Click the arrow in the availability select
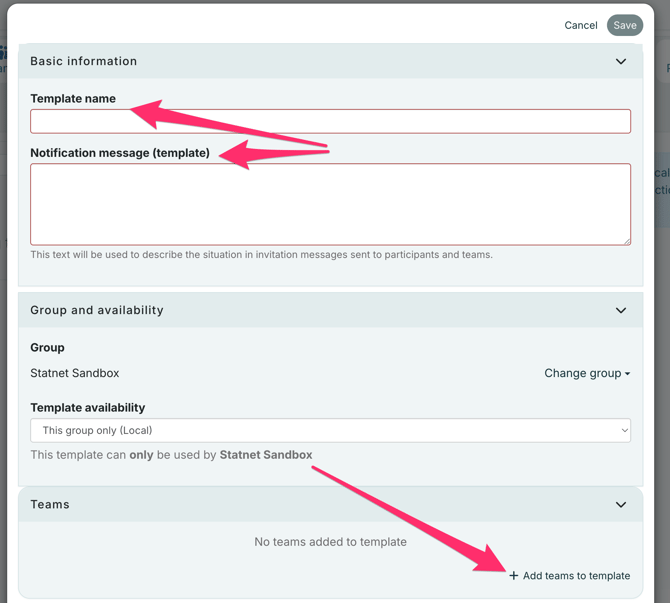 (624, 431)
